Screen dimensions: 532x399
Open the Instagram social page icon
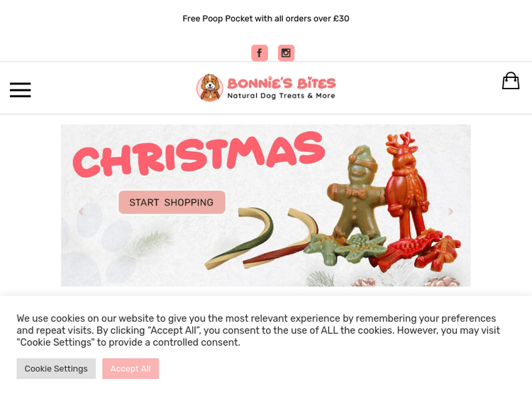coord(286,53)
